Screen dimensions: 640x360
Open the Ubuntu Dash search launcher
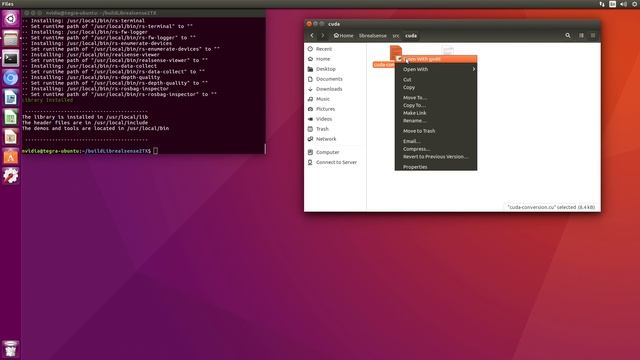point(11,19)
